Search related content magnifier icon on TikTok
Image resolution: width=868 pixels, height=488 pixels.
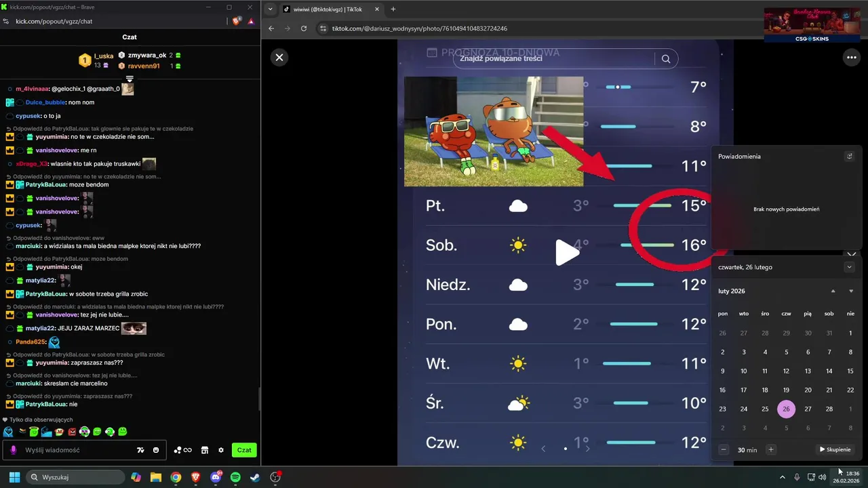pyautogui.click(x=666, y=59)
